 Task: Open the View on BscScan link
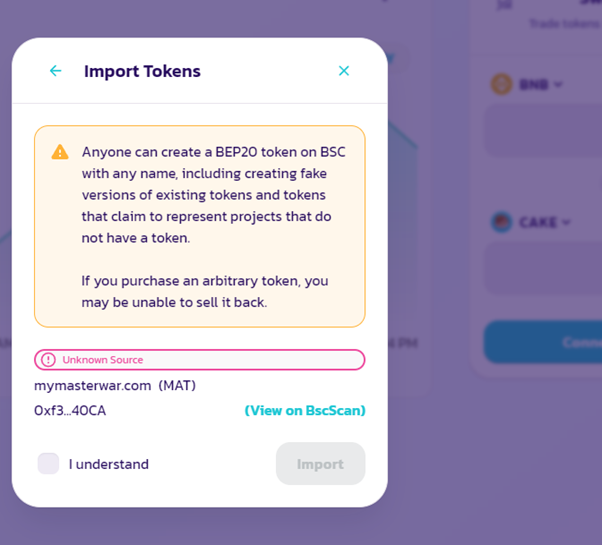pyautogui.click(x=305, y=411)
